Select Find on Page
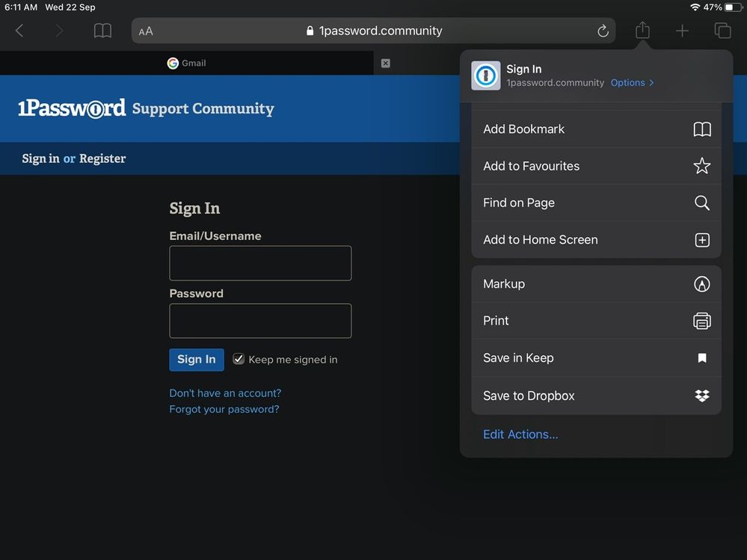The width and height of the screenshot is (747, 560). [596, 203]
